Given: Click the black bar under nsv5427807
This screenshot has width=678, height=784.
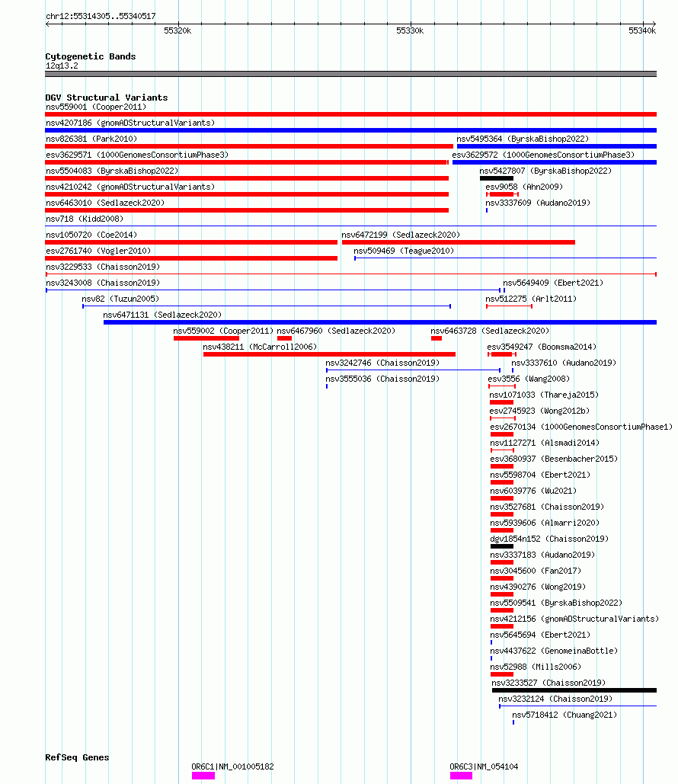Looking at the screenshot, I should (x=497, y=178).
